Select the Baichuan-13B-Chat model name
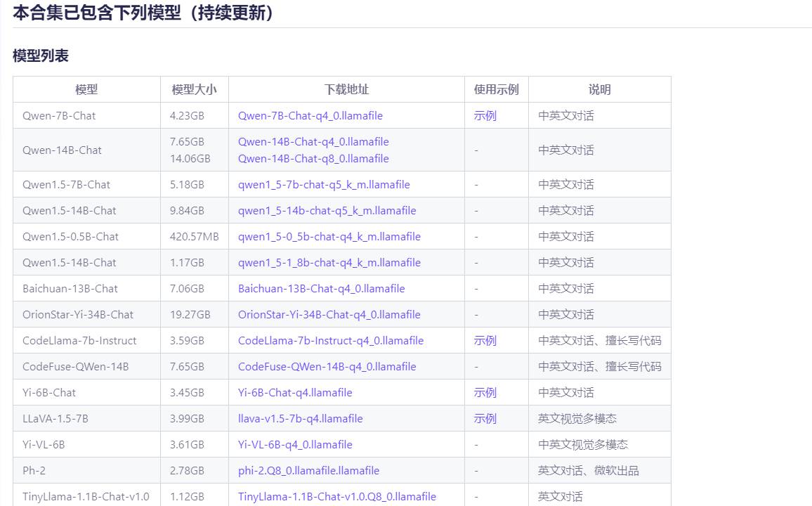The height and width of the screenshot is (506, 812). pos(70,288)
